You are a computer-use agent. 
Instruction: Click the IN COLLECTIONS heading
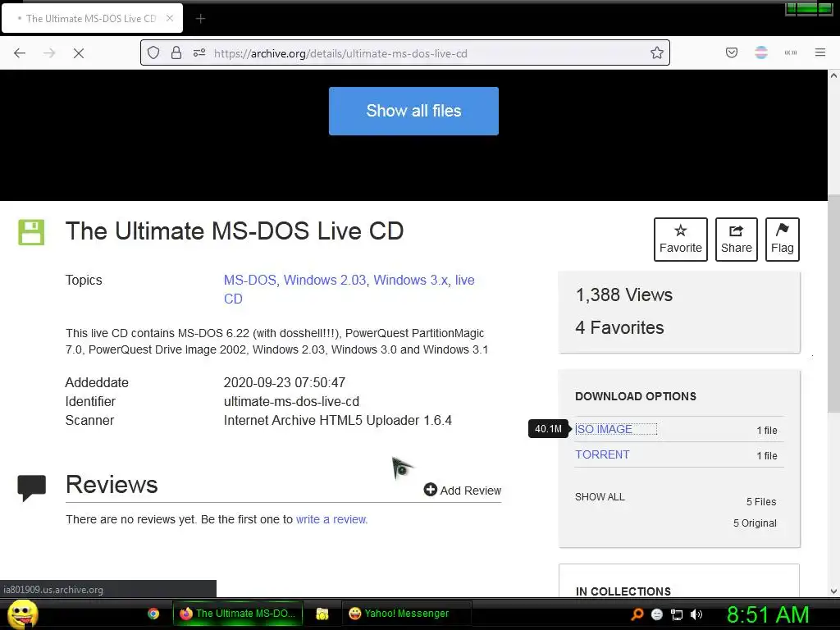(623, 591)
